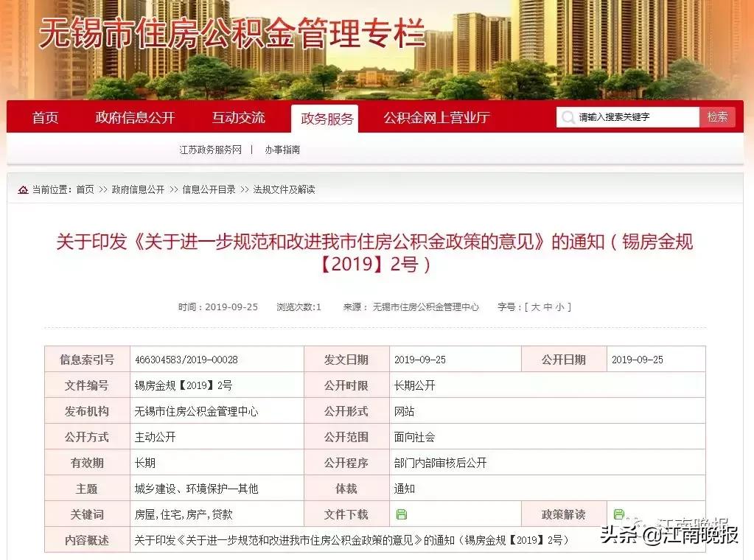Image resolution: width=754 pixels, height=560 pixels.
Task: Open 公积金网上营业厅
Action: click(436, 117)
